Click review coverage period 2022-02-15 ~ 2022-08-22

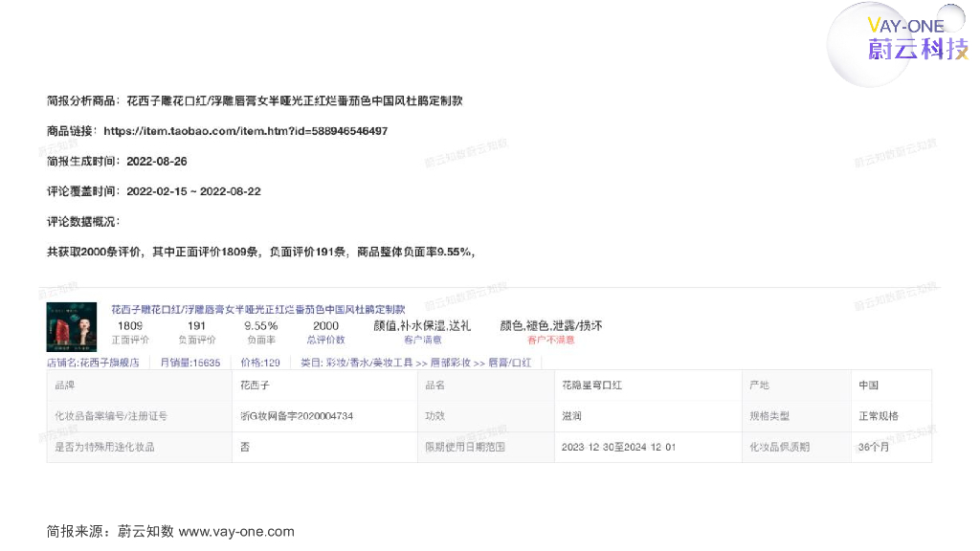tap(193, 191)
